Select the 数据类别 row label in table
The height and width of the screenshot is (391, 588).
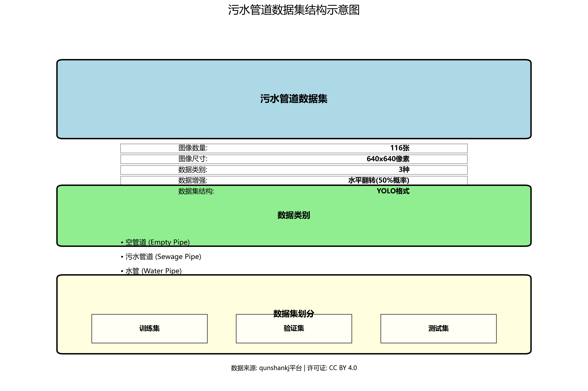193,170
